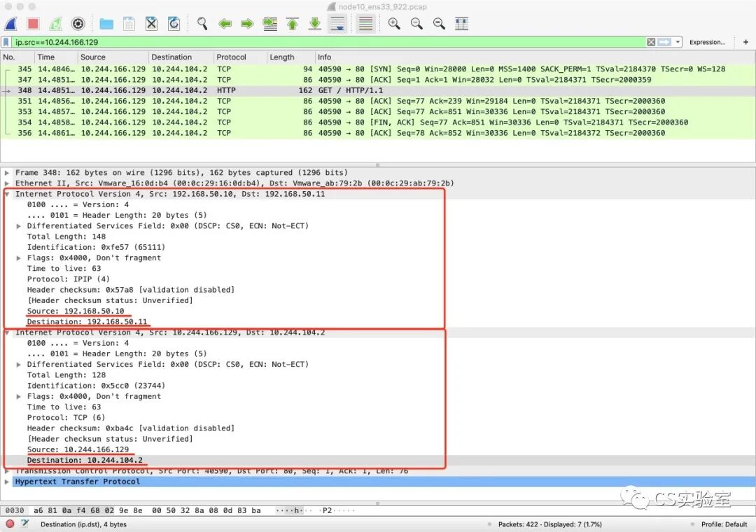Zoom in main window text
Screen dimensions: 756x532
[x=394, y=24]
